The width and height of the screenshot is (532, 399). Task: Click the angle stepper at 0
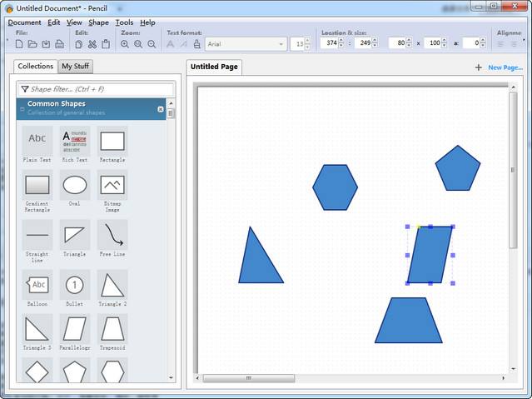(x=483, y=43)
